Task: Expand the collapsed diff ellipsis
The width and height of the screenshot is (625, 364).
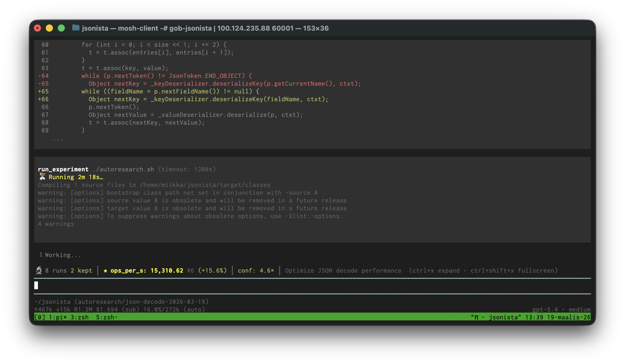Action: (57, 139)
